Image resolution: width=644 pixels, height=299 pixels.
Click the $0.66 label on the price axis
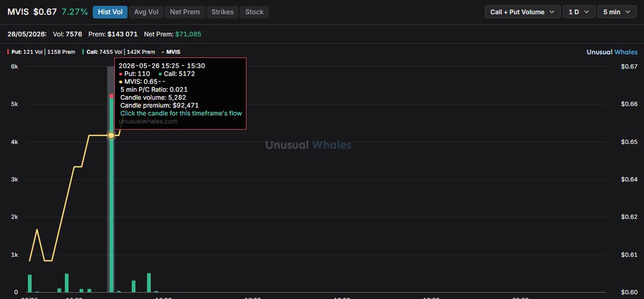[x=629, y=104]
